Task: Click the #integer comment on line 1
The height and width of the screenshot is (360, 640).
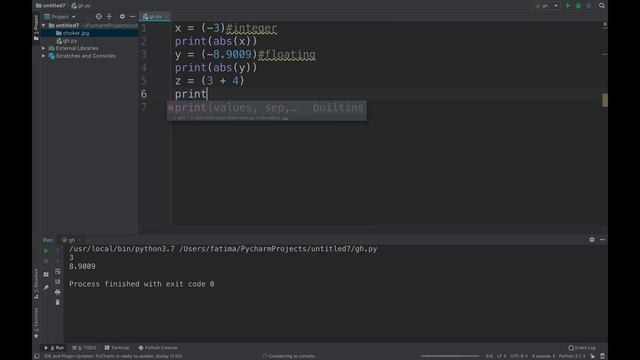Action: tap(251, 28)
